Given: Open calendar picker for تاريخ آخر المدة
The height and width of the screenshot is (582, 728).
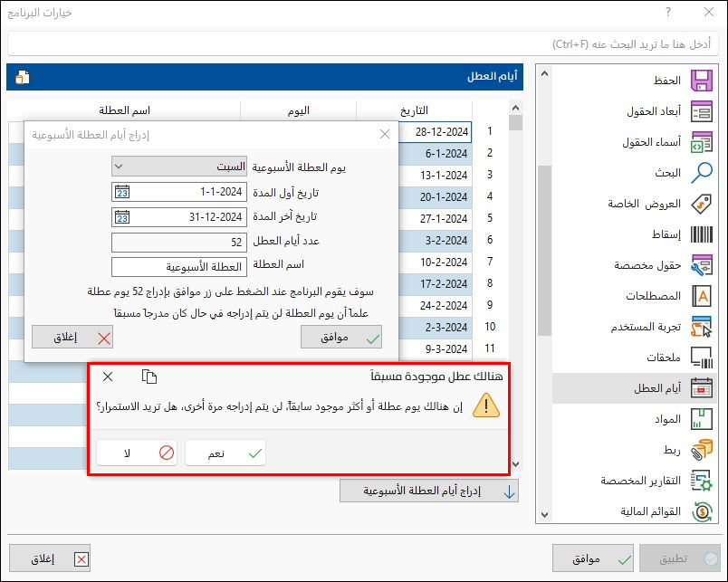Looking at the screenshot, I should (x=122, y=217).
